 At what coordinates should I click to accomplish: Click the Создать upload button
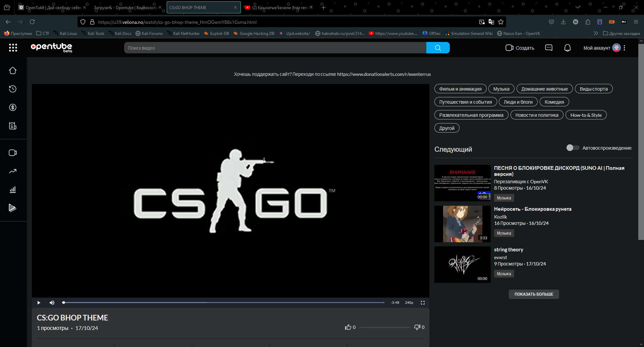(520, 48)
